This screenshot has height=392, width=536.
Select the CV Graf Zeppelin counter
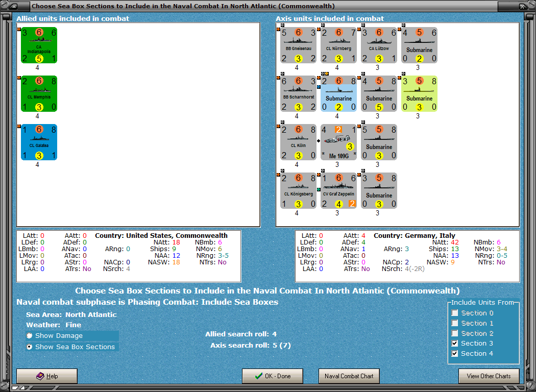click(x=339, y=191)
